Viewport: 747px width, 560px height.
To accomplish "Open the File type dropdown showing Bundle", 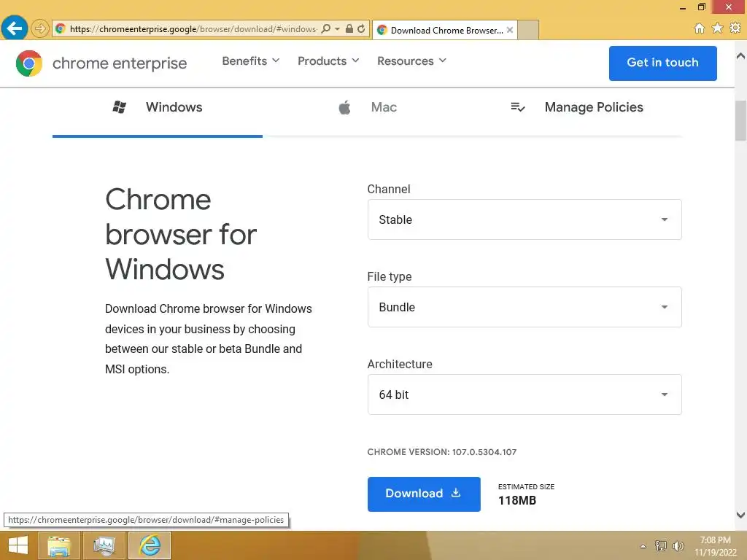I will pyautogui.click(x=525, y=307).
